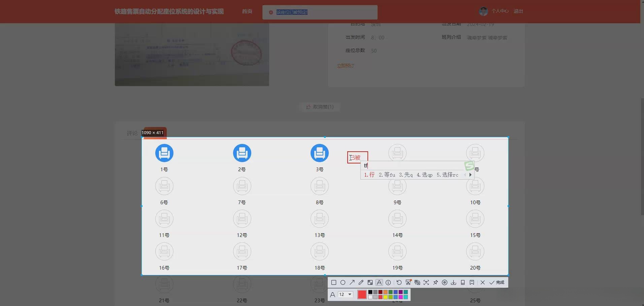Click the Sogou input method icon
Image resolution: width=644 pixels, height=306 pixels.
tap(469, 166)
